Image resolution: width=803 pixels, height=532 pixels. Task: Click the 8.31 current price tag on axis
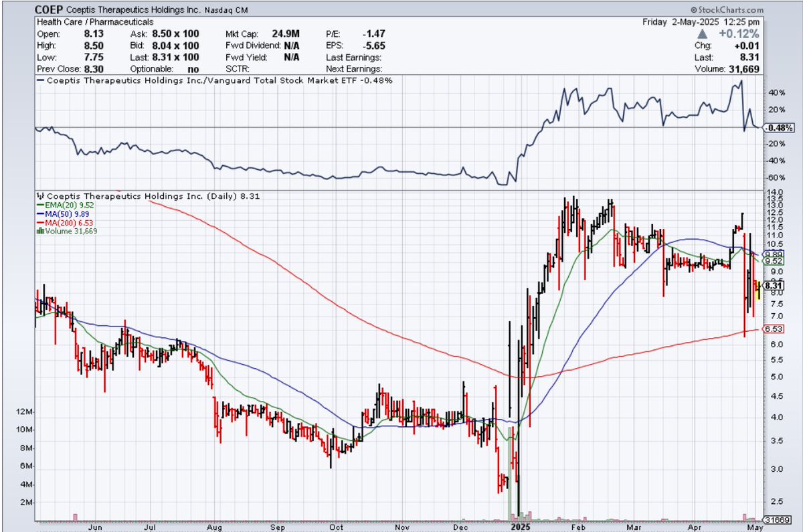click(x=774, y=286)
